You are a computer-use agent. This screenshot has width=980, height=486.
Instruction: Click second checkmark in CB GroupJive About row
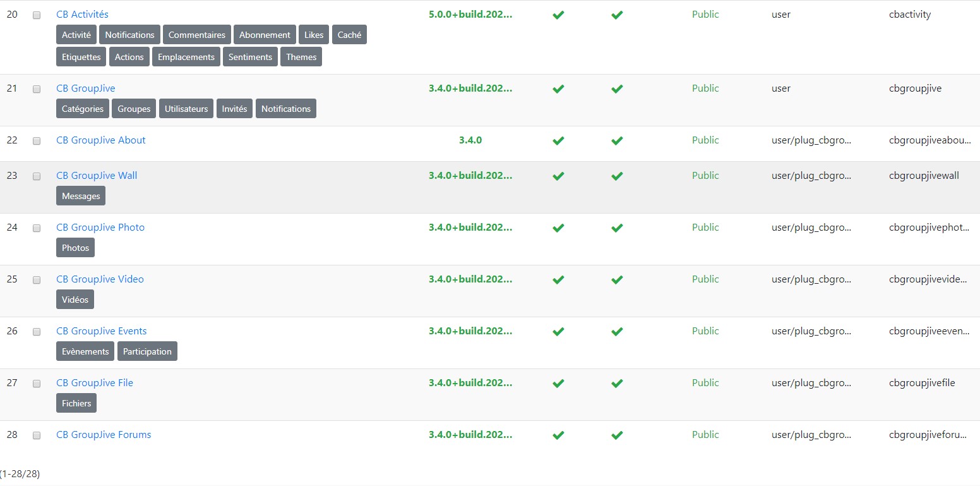[x=617, y=140]
